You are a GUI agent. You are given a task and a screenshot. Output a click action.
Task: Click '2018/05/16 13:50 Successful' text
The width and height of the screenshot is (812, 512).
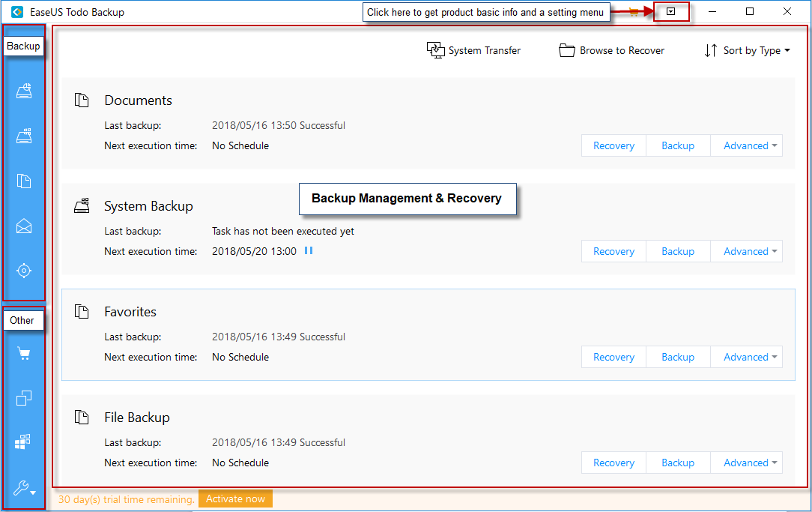[x=279, y=125]
